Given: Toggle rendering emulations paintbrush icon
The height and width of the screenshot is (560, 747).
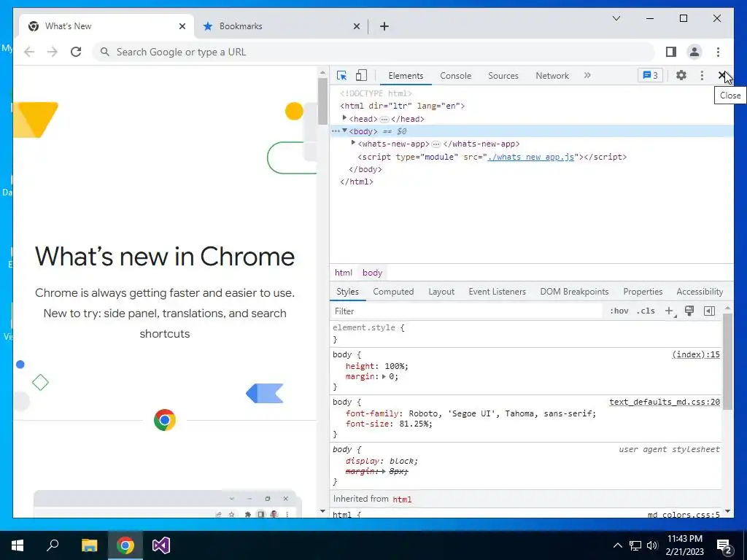Looking at the screenshot, I should pyautogui.click(x=689, y=311).
